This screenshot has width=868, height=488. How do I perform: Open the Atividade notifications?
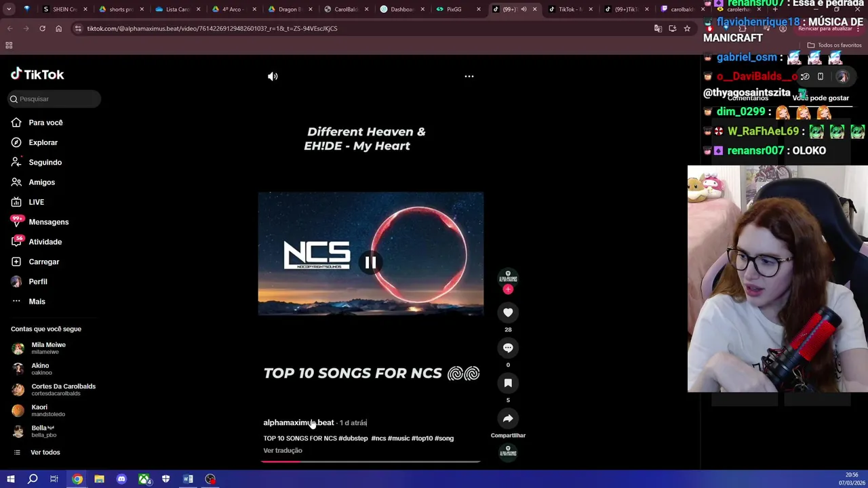(x=45, y=242)
